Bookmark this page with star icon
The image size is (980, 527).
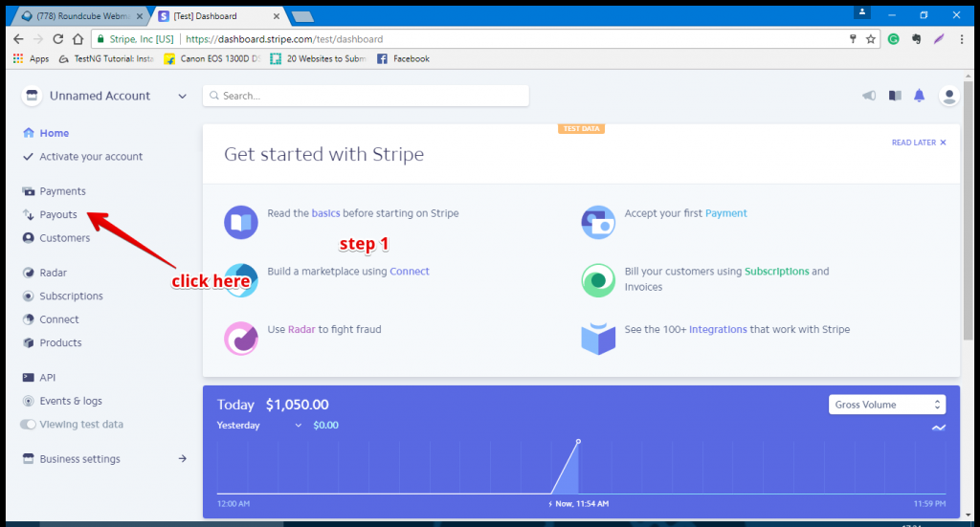pos(871,39)
